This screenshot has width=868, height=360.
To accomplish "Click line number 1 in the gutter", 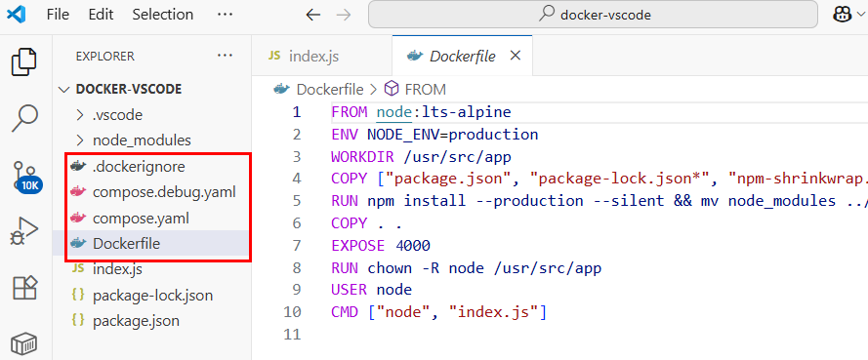I will (297, 111).
